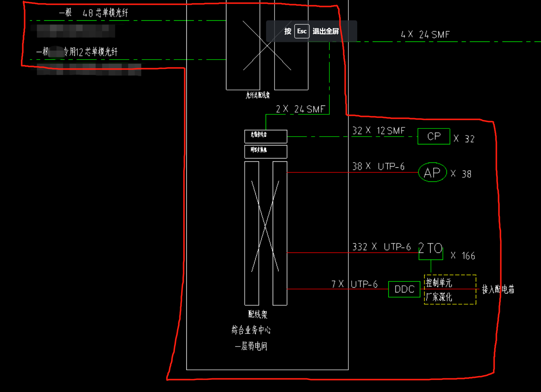Select the '综合业务中心' text
This screenshot has height=392, width=541.
pyautogui.click(x=251, y=330)
